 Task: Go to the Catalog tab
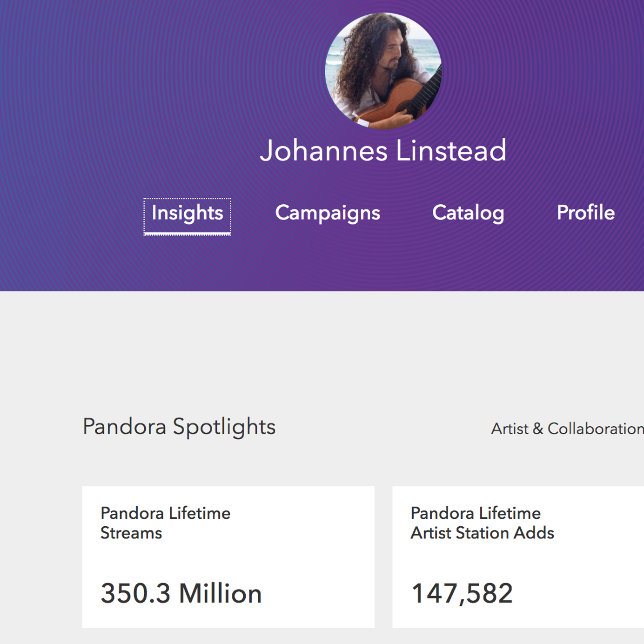pyautogui.click(x=468, y=213)
